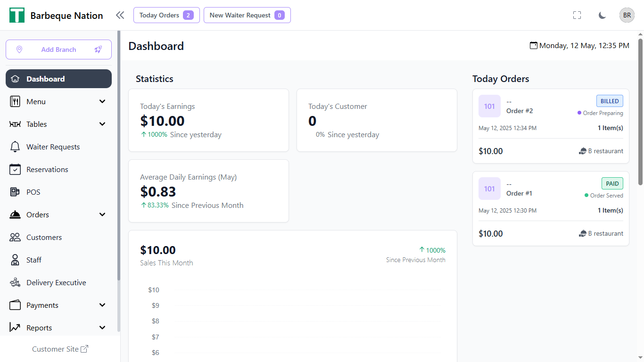Click the Add Branch button
644x362 pixels.
pos(58,49)
